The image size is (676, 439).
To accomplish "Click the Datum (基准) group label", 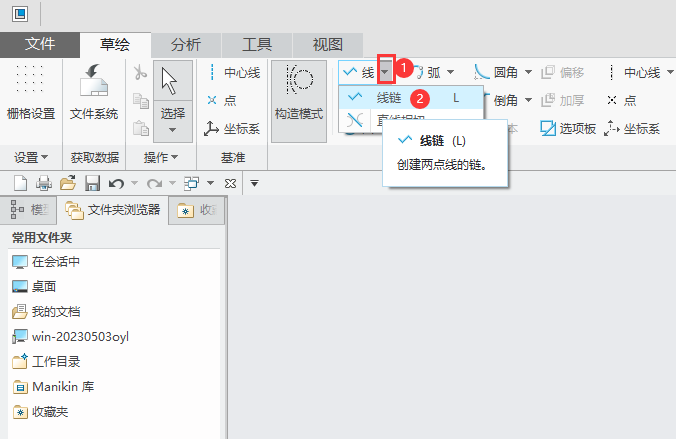I will pos(233,157).
